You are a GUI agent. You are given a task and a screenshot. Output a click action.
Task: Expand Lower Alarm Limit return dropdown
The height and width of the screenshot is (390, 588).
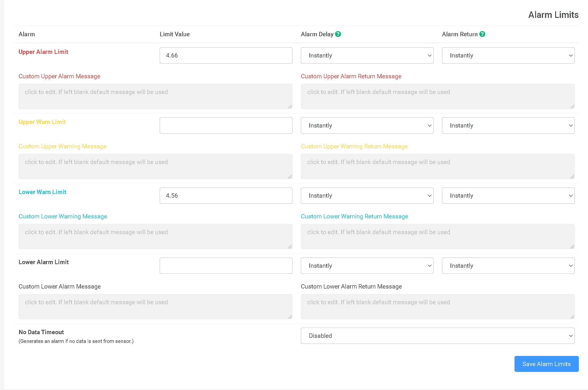pos(508,266)
